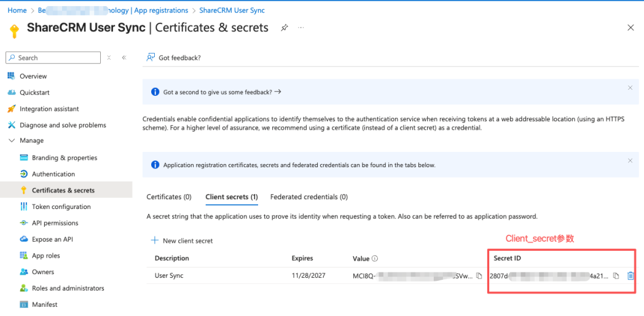Show info tooltip beside Value column
The width and height of the screenshot is (644, 316).
[x=375, y=259]
